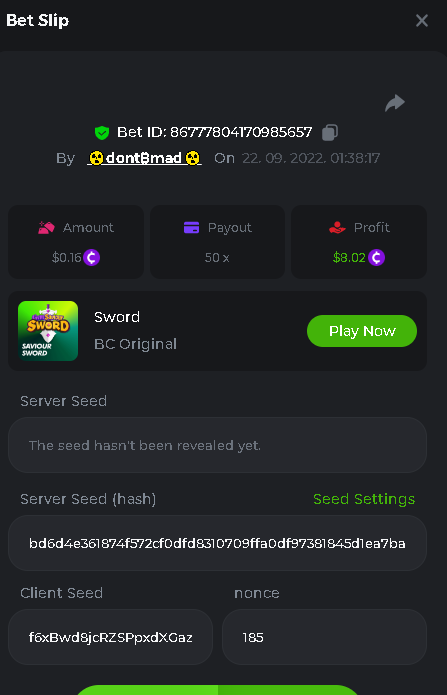The width and height of the screenshot is (447, 695).
Task: Open the Saviour Sword game thumbnail
Action: click(48, 331)
